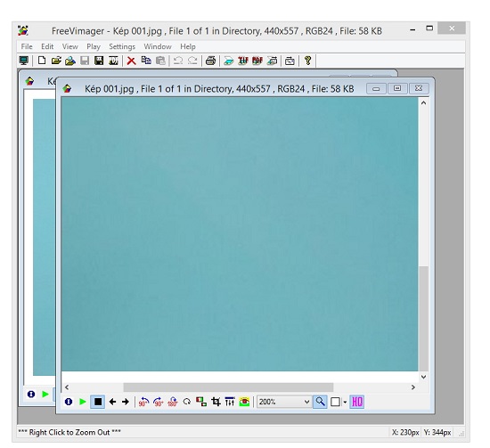
Task: Open the red-eye removal tool
Action: 244,402
